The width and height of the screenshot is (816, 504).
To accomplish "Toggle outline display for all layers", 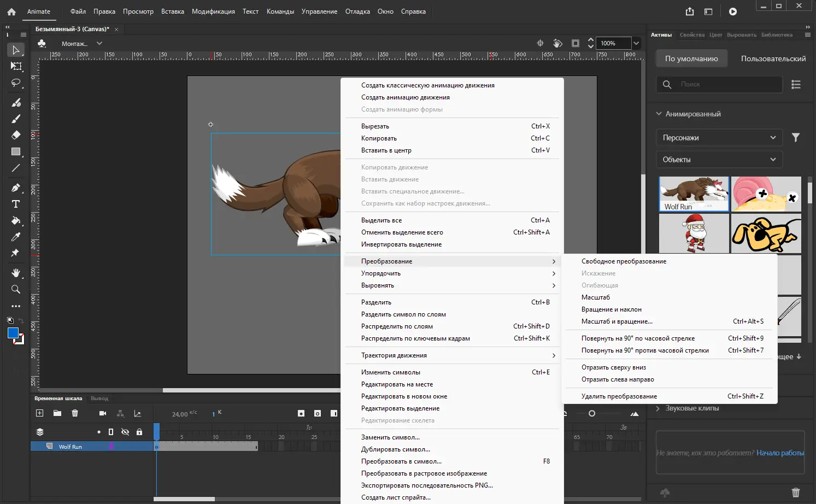I will coord(111,432).
